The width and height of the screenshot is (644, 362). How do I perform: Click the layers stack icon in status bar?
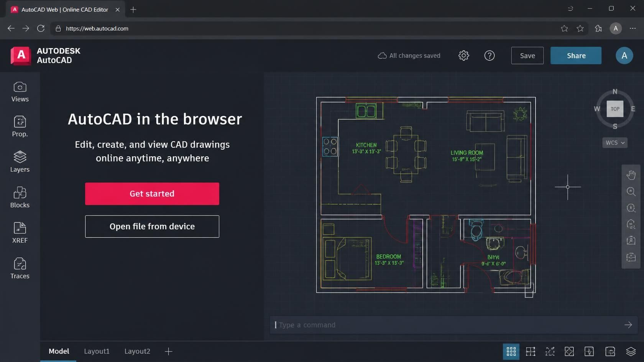[631, 351]
